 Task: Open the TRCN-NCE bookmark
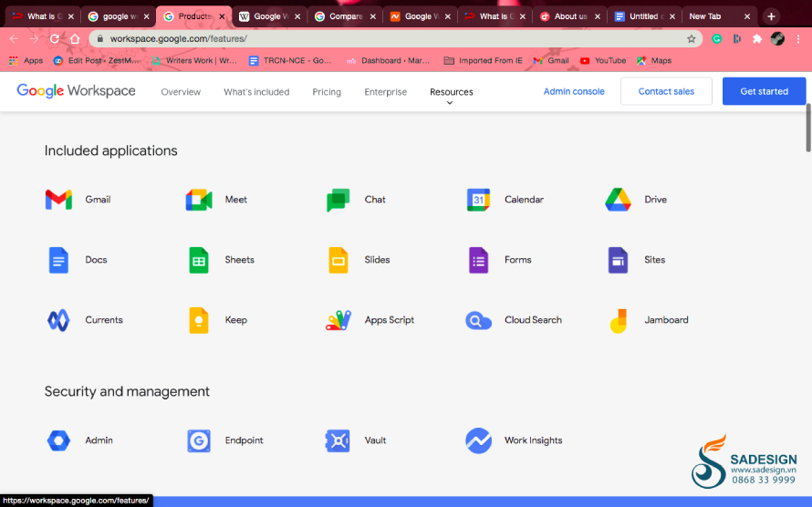pos(290,60)
